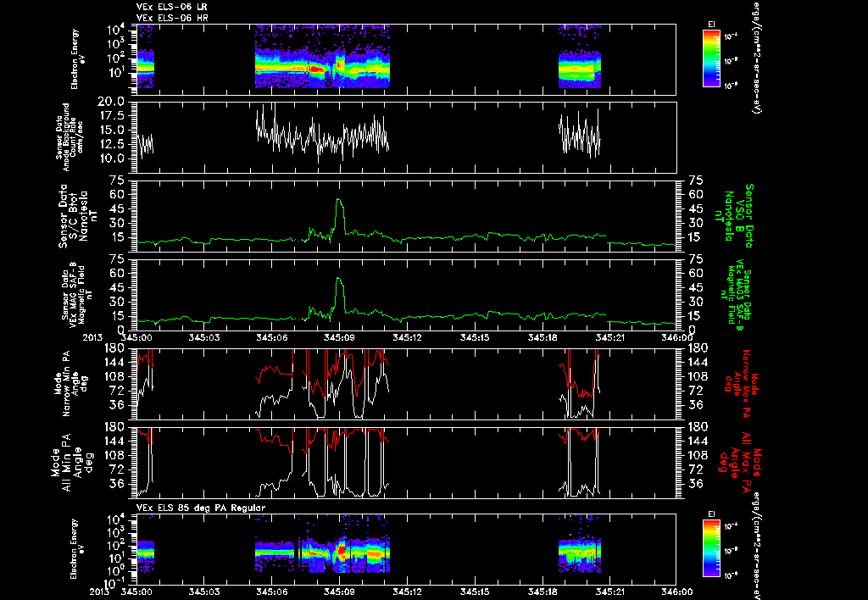Image resolution: width=868 pixels, height=600 pixels.
Task: Select the 'VEx ELS-06 HR' title text
Action: tap(172, 19)
